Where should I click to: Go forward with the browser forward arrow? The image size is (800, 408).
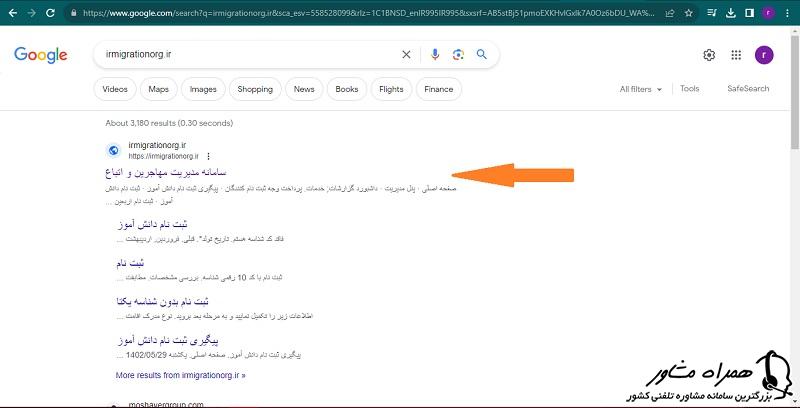point(32,13)
